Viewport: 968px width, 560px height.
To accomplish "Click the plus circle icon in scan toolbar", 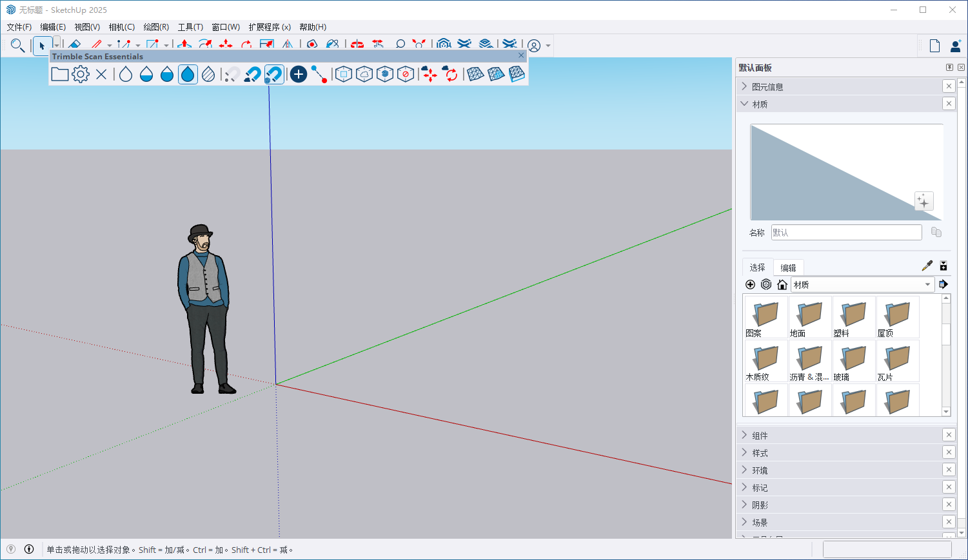I will 298,74.
